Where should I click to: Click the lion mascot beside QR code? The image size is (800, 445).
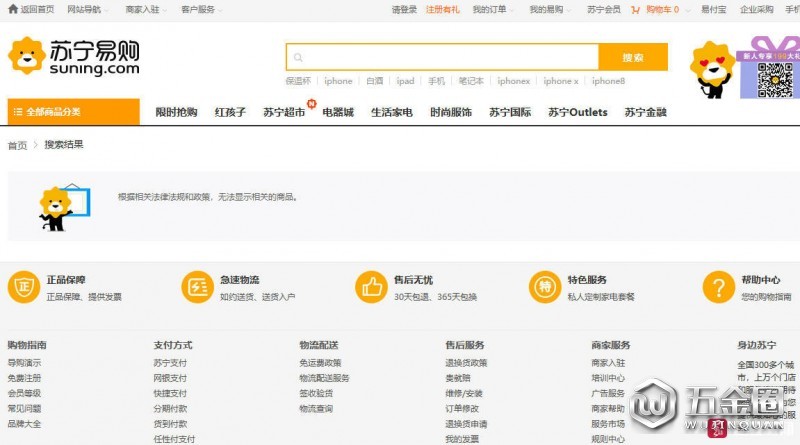point(712,70)
